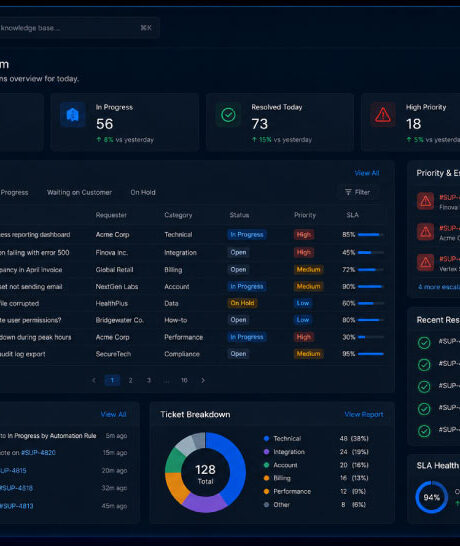Click the In Progress card building icon

point(72,115)
